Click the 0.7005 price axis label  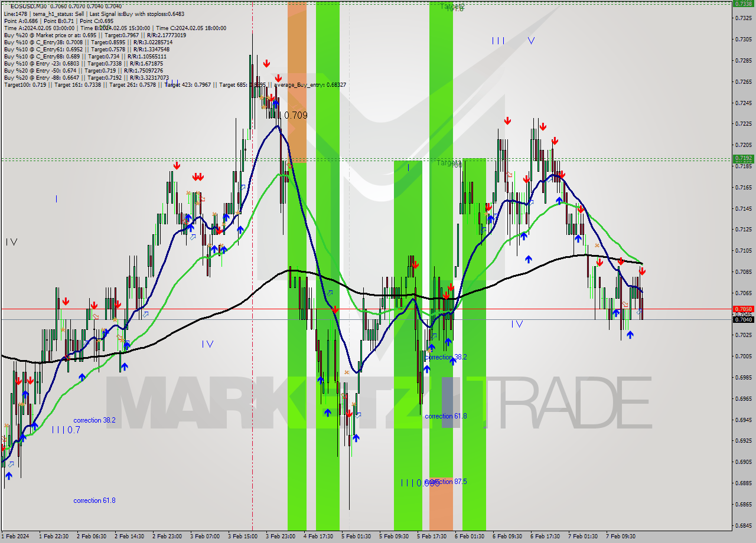pyautogui.click(x=744, y=356)
